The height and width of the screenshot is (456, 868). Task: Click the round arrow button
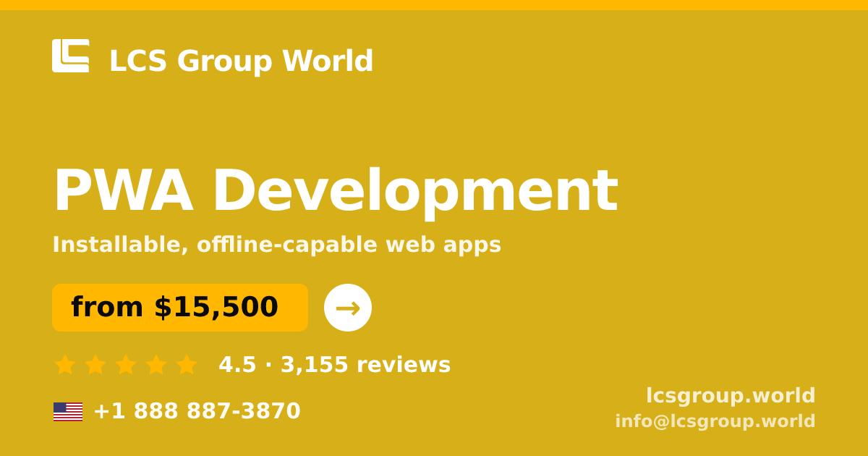(x=348, y=308)
